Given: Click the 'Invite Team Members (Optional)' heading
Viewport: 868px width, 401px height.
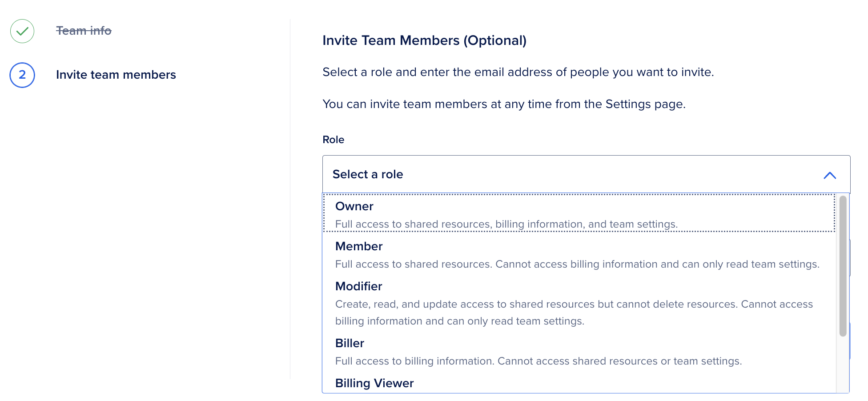Looking at the screenshot, I should 424,40.
